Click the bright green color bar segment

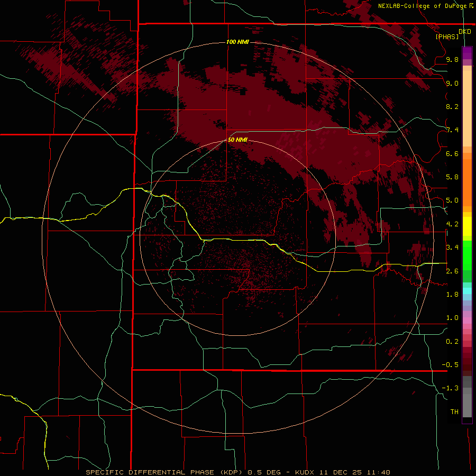point(467,256)
